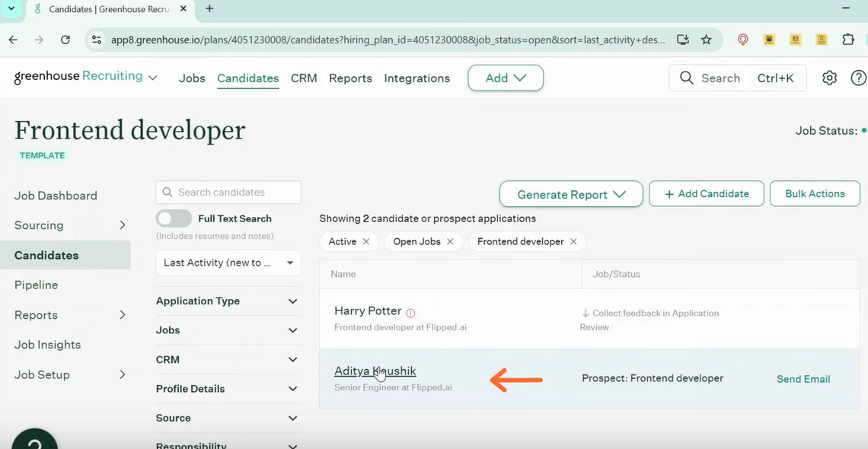
Task: Expand Greenhouse Recruiting product switcher chevron
Action: coord(153,78)
